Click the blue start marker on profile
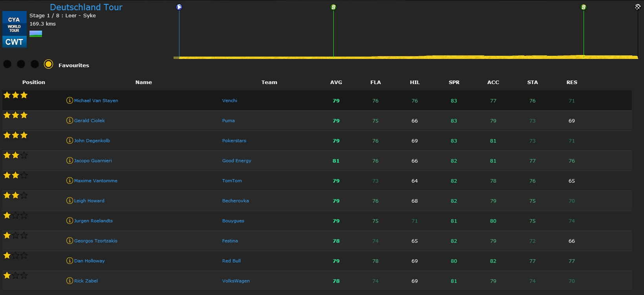 coord(179,7)
